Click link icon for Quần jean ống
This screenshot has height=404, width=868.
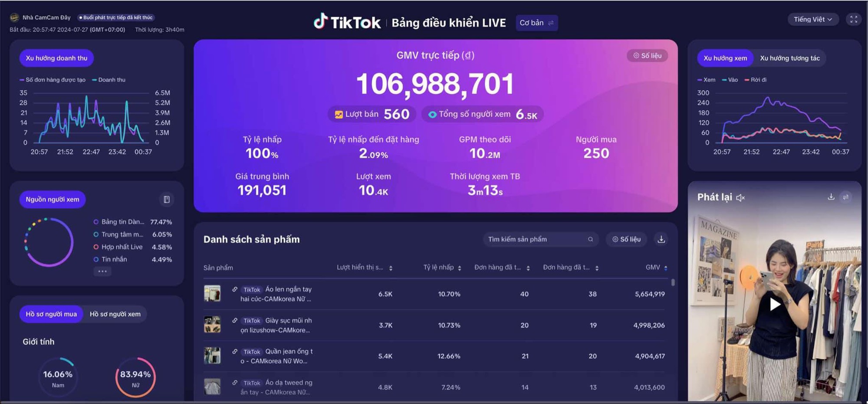(235, 351)
